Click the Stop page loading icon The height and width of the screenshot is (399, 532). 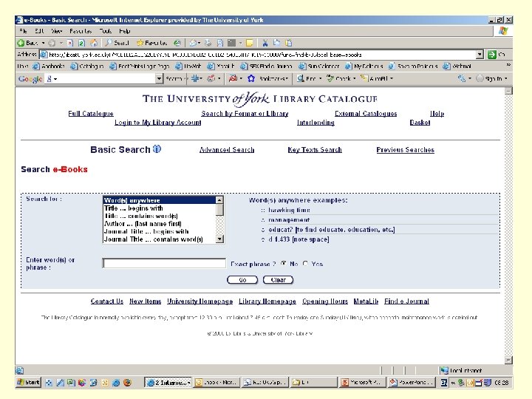pos(70,43)
